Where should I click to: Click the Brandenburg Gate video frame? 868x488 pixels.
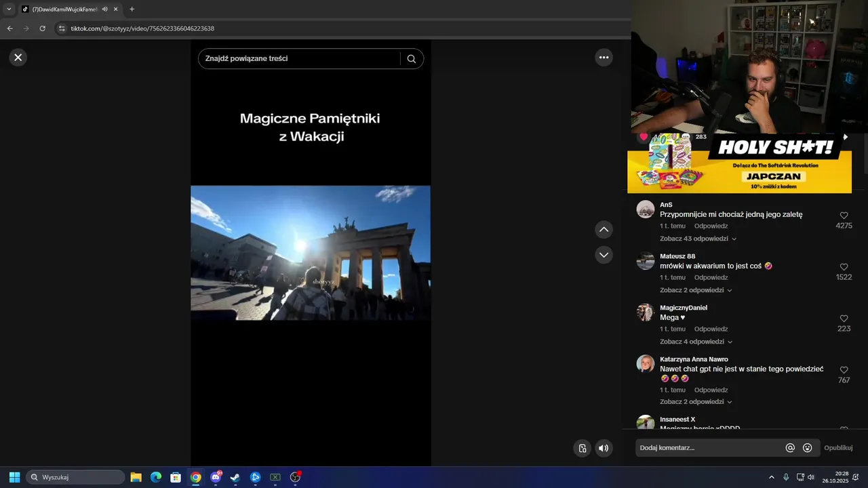click(x=311, y=253)
